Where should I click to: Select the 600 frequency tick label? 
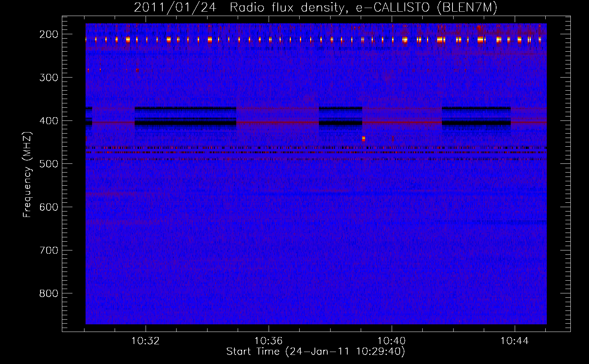pyautogui.click(x=49, y=207)
